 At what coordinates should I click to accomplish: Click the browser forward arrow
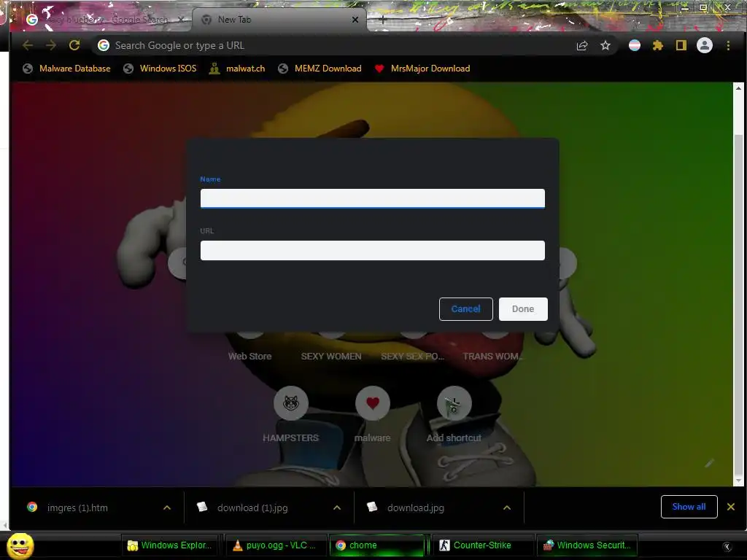(50, 45)
